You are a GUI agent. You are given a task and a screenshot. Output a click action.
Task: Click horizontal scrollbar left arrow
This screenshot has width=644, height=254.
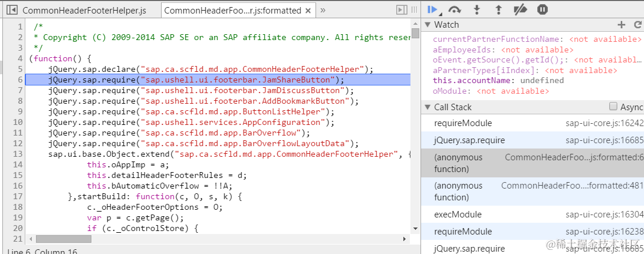[x=29, y=239]
